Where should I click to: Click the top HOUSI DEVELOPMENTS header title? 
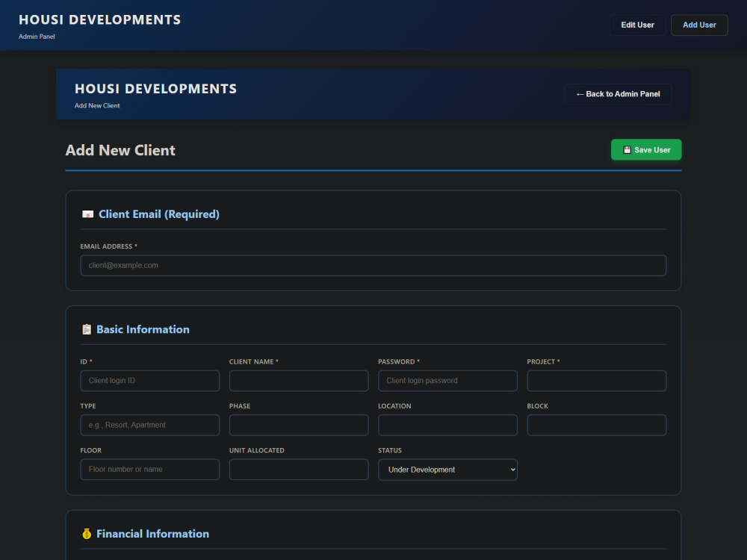(x=99, y=19)
